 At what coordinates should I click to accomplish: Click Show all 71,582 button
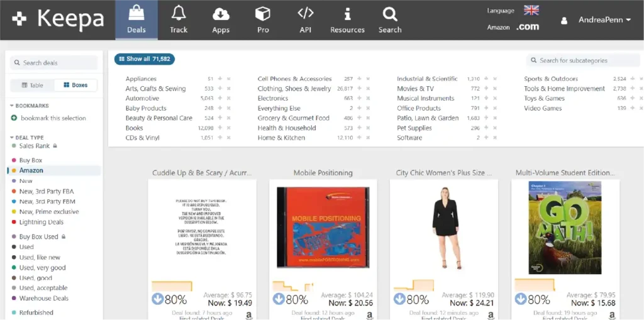point(145,59)
